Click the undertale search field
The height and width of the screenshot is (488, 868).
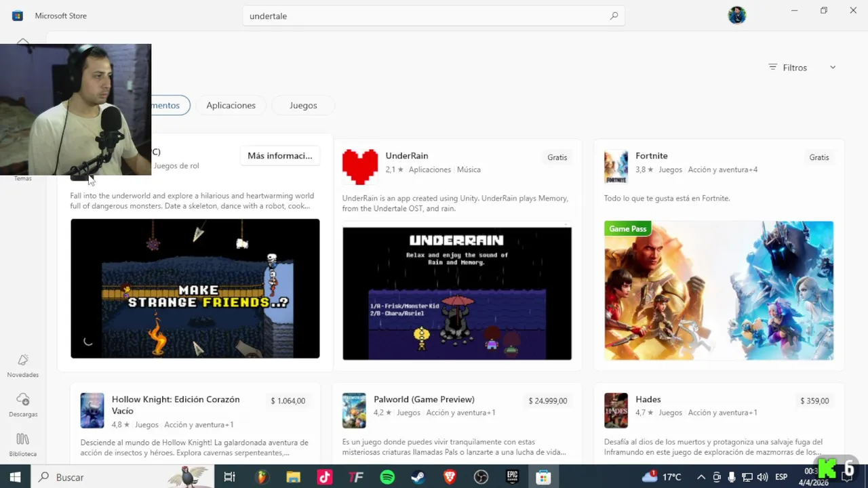[x=434, y=16]
